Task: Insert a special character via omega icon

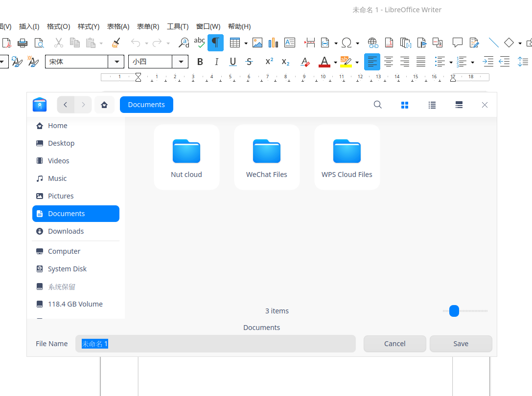Action: [x=346, y=43]
